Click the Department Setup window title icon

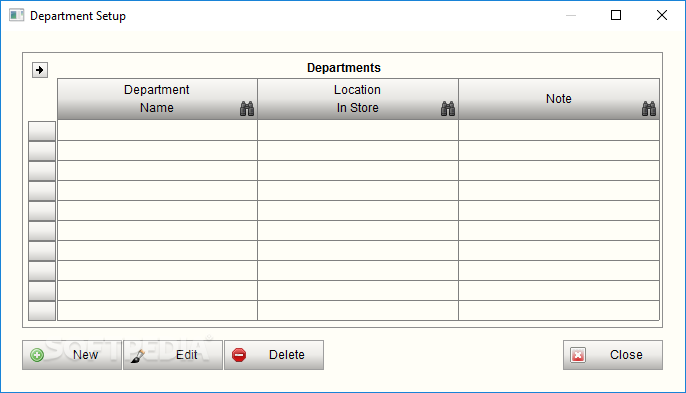pos(17,15)
